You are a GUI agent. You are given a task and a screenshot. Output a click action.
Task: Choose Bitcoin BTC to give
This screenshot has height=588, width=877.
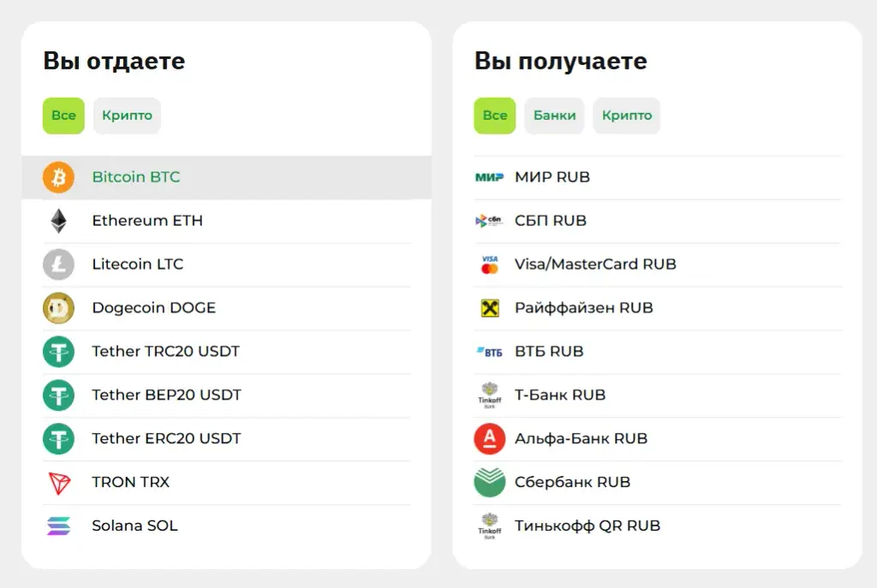[x=226, y=177]
